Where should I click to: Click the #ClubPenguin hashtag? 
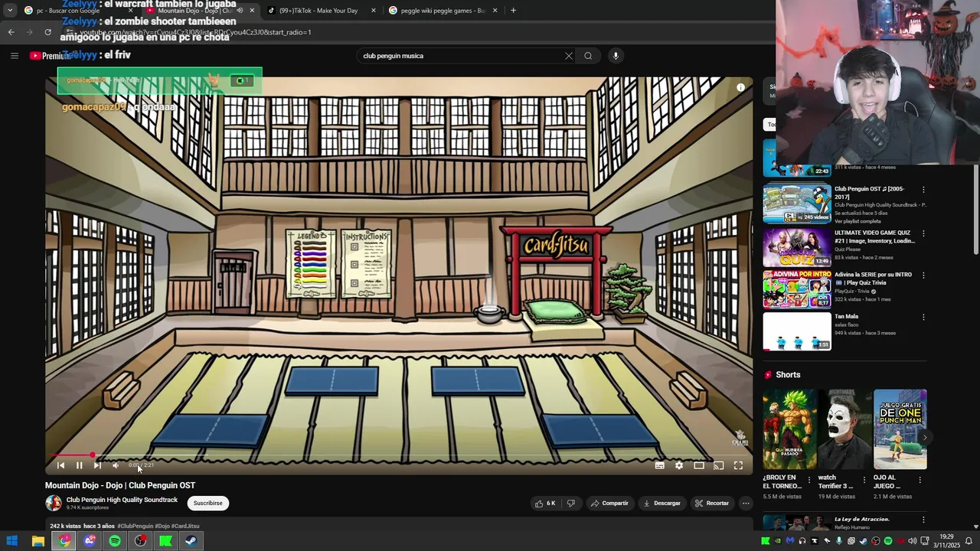136,526
